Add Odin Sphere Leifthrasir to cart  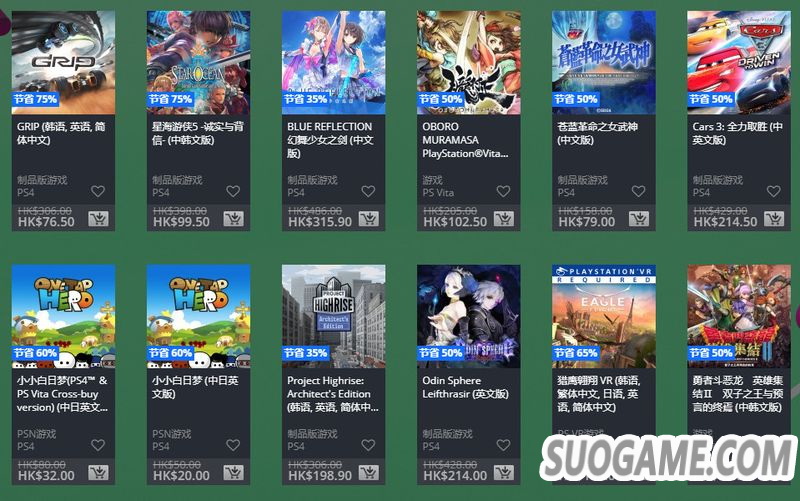(504, 473)
